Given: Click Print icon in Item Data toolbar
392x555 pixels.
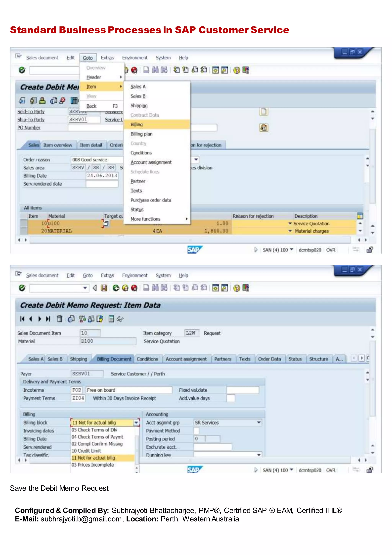Looking at the screenshot, I should 146,288.
